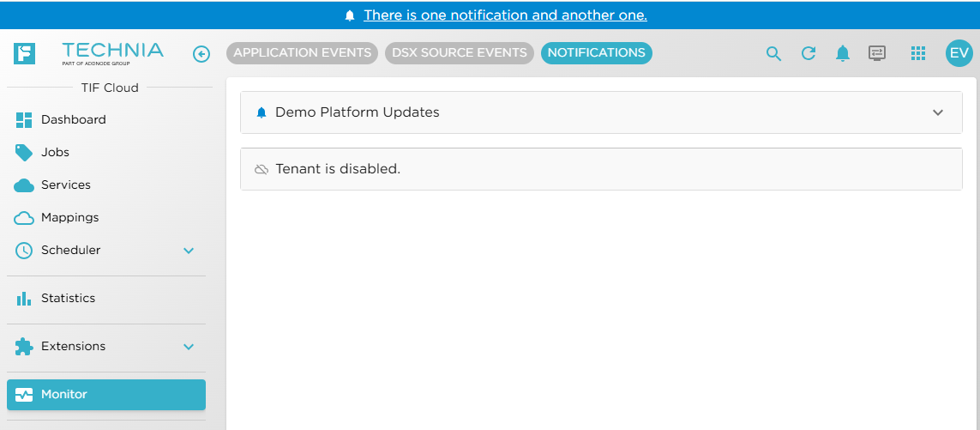This screenshot has width=980, height=430.
Task: Click the refresh icon in header
Action: tap(808, 54)
